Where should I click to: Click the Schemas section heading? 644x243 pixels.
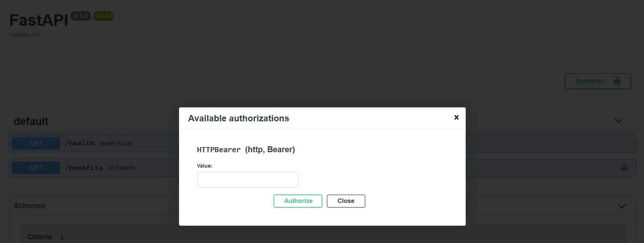pyautogui.click(x=29, y=206)
